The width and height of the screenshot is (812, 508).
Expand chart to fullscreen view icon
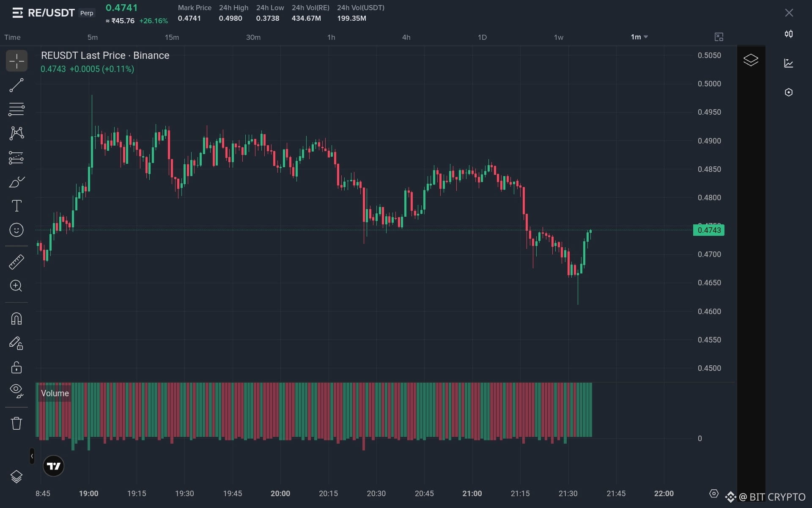[719, 37]
